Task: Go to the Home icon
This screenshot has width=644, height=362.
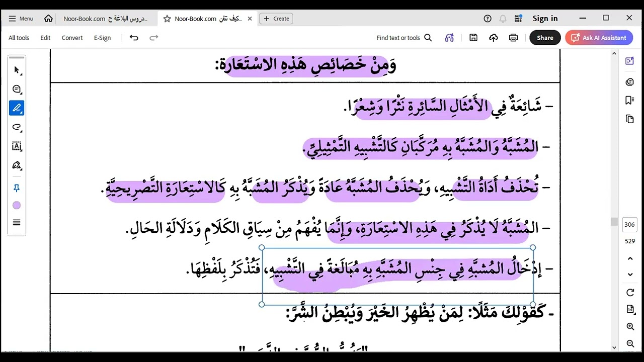Action: click(48, 19)
